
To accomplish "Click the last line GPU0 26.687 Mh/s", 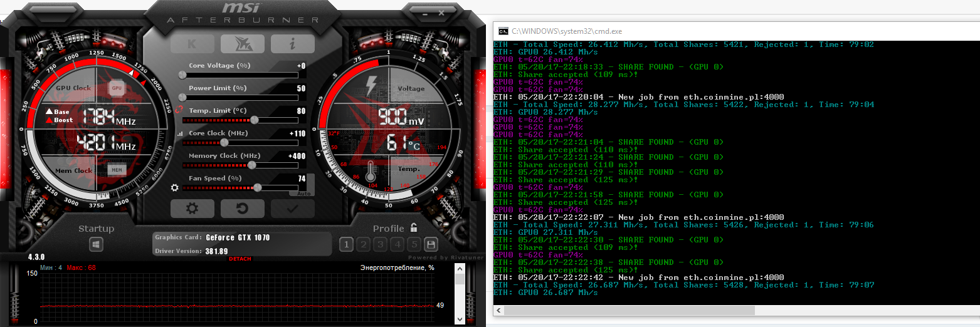I will (x=545, y=293).
